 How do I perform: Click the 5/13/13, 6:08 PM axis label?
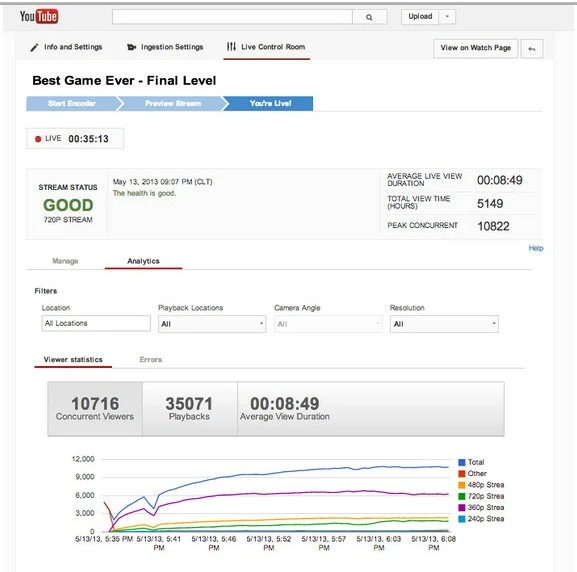coord(433,543)
